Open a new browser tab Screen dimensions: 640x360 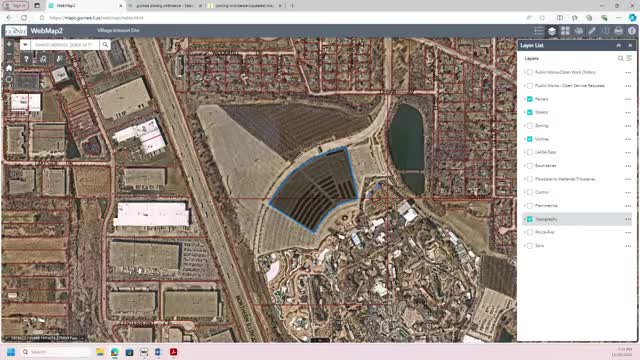pos(292,6)
